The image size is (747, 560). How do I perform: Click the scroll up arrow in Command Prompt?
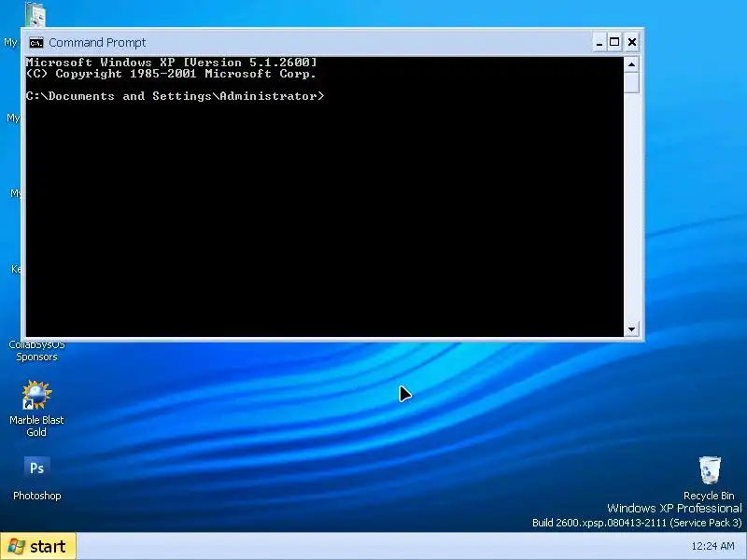point(632,64)
